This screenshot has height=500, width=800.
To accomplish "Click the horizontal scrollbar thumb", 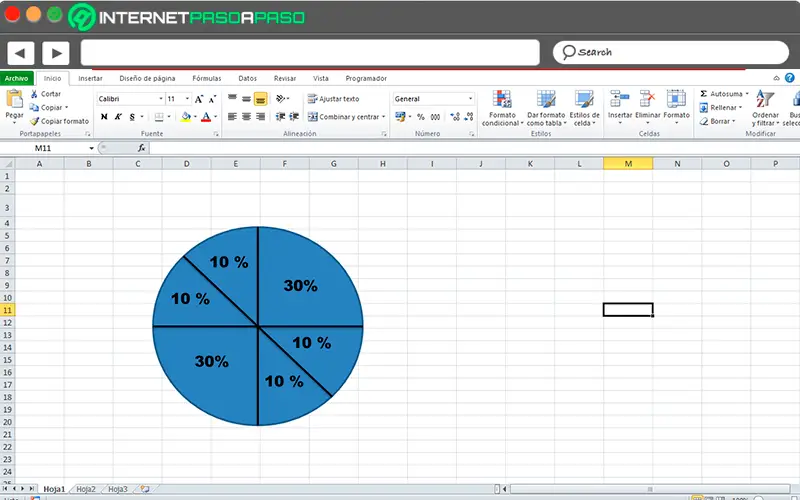I will click(649, 489).
